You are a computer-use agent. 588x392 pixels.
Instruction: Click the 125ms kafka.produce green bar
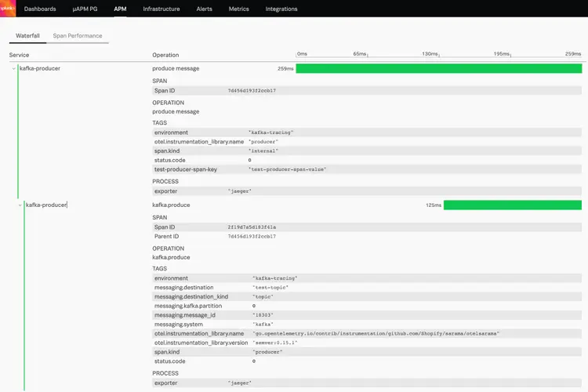[x=513, y=205]
